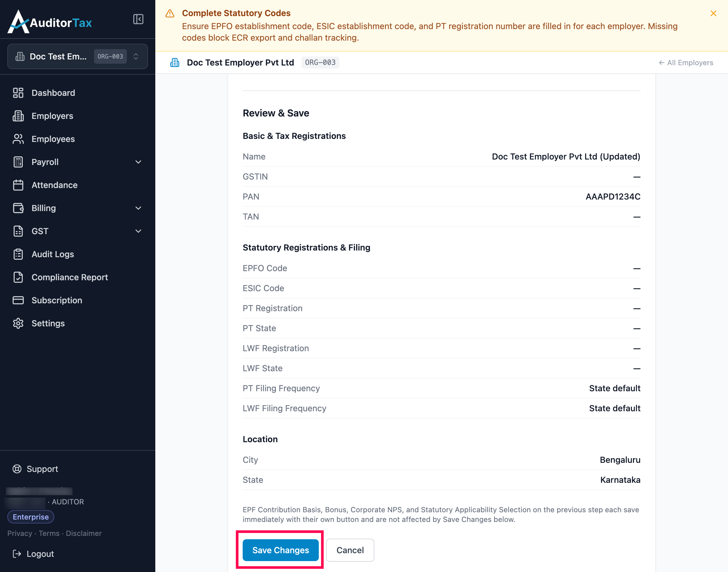Image resolution: width=728 pixels, height=572 pixels.
Task: Expand the Billing submenu chevron
Action: [138, 208]
